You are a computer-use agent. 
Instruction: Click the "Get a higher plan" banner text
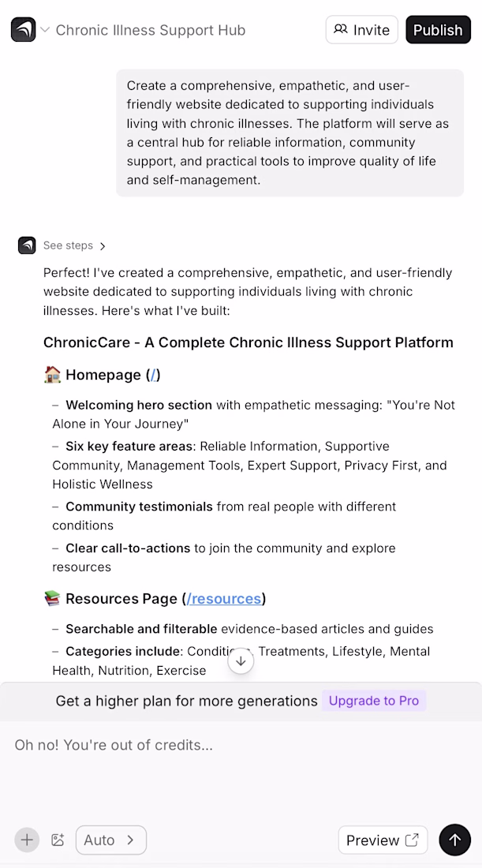[186, 701]
